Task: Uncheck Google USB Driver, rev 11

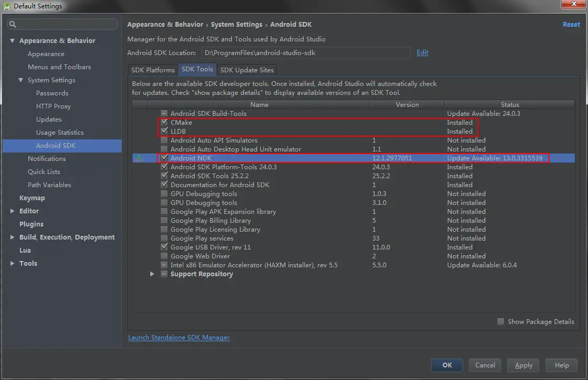Action: pyautogui.click(x=164, y=247)
